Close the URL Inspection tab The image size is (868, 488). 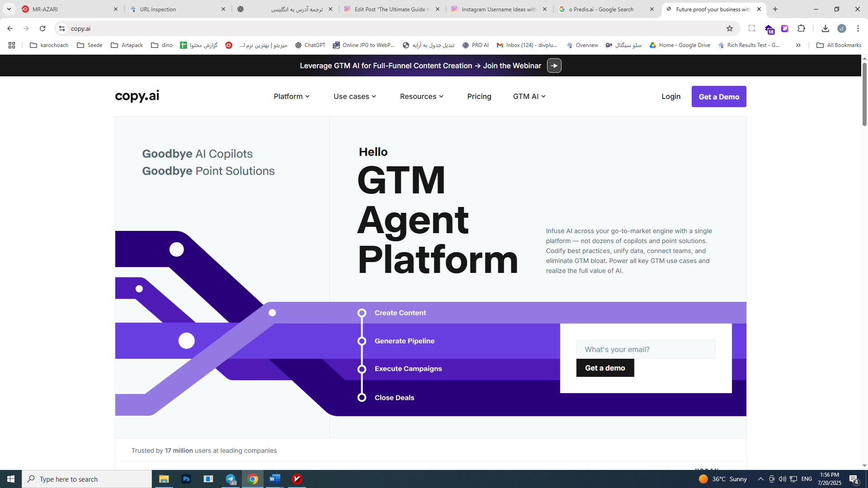point(223,9)
